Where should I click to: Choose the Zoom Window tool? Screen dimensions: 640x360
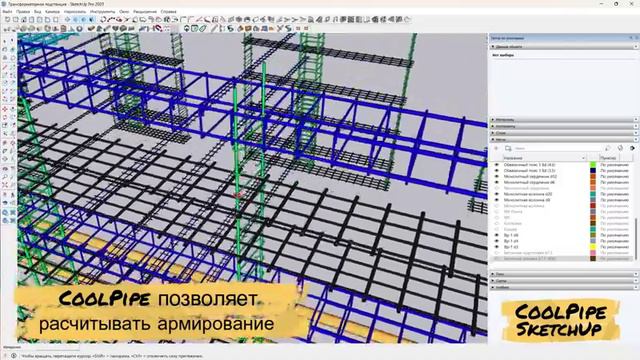pyautogui.click(x=13, y=177)
